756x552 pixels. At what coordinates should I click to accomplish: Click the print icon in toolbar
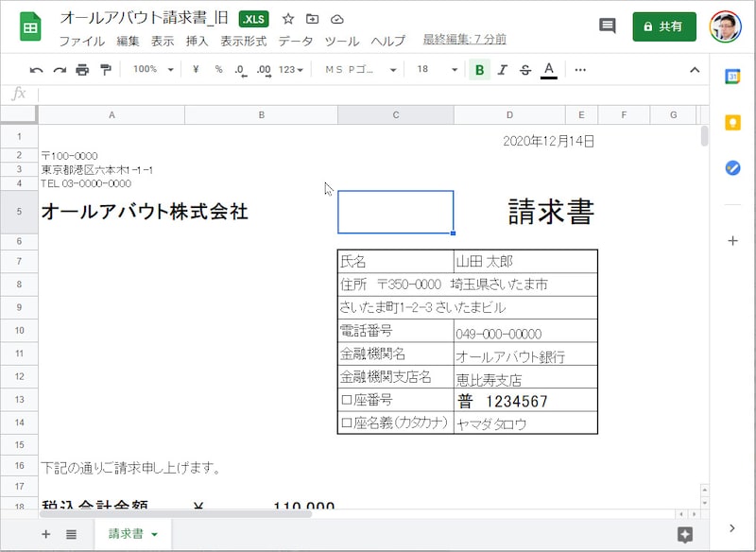[x=82, y=70]
